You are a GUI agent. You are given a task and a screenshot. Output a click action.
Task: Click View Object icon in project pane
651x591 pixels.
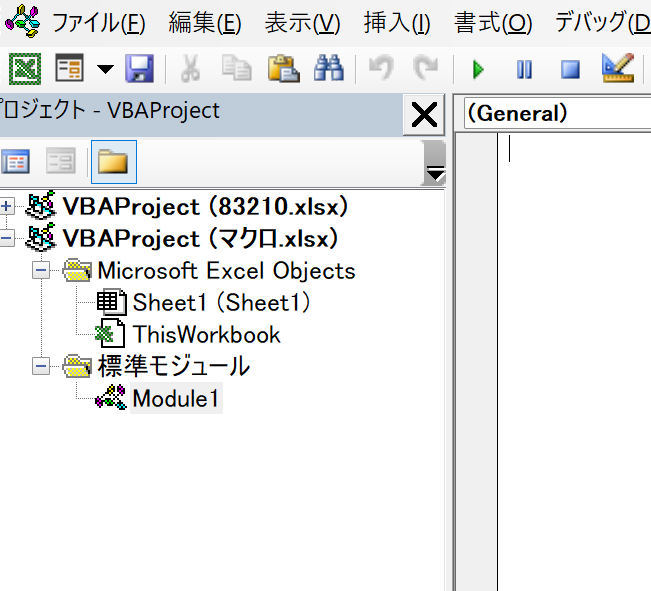pyautogui.click(x=61, y=161)
